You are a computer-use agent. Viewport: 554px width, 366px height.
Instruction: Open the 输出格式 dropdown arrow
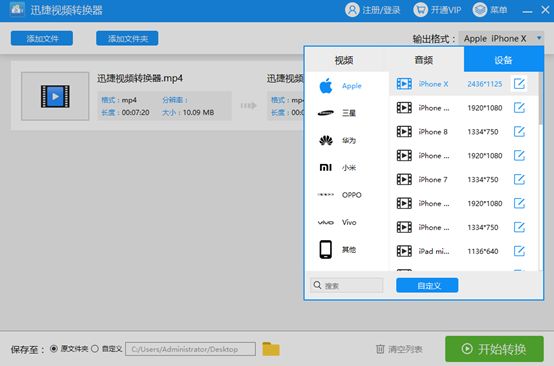click(x=539, y=38)
